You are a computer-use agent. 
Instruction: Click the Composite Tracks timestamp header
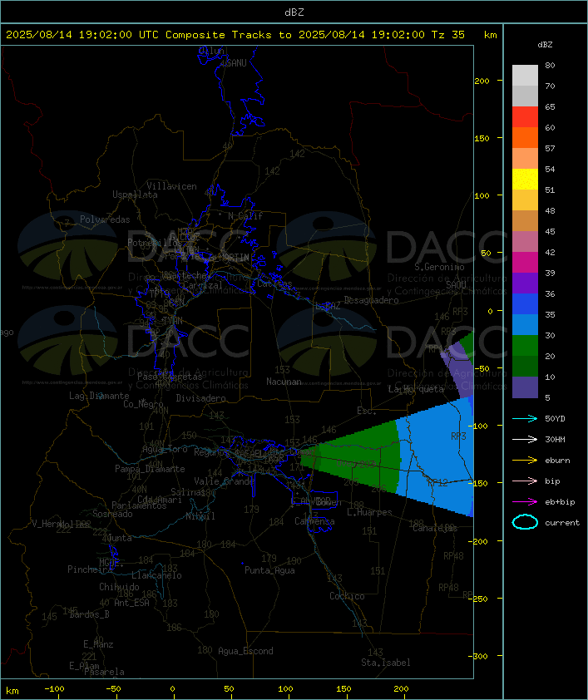235,35
